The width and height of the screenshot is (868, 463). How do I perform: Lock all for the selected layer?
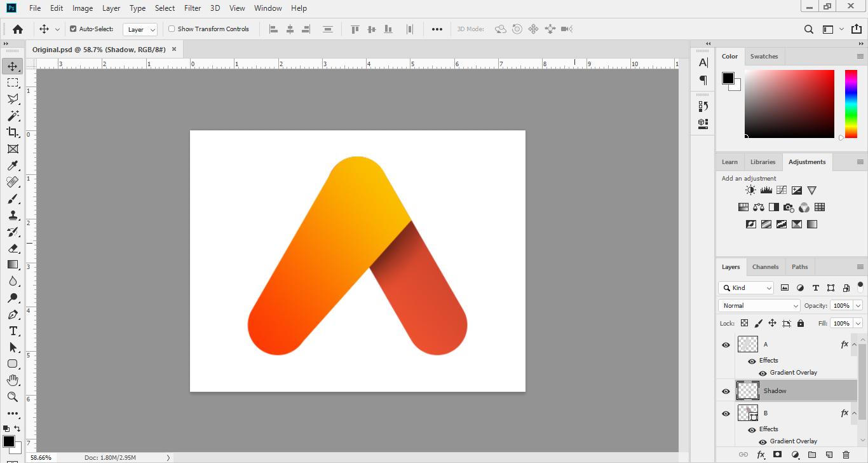pos(800,323)
